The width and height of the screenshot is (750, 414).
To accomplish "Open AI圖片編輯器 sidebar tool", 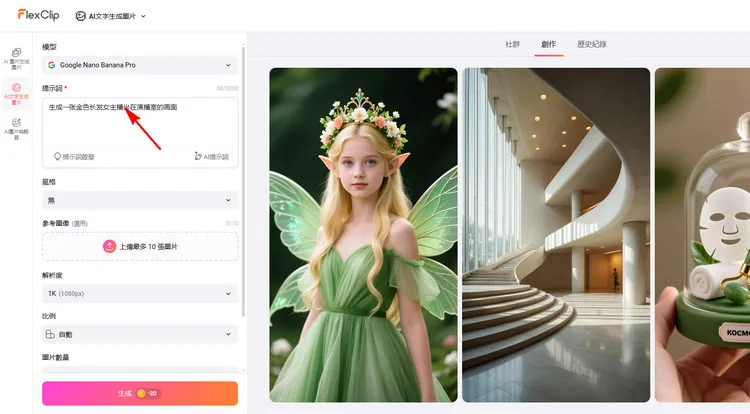I will 16,127.
